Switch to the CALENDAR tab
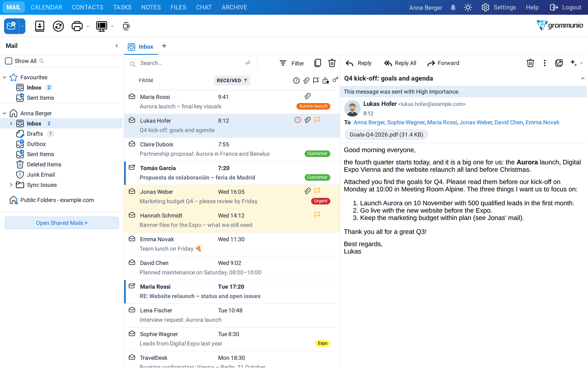 (x=47, y=7)
